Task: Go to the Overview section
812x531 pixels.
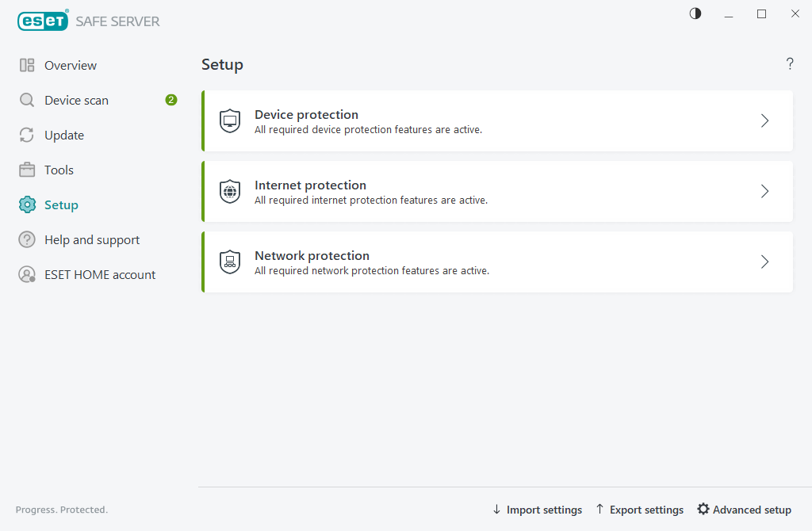Action: (x=71, y=66)
